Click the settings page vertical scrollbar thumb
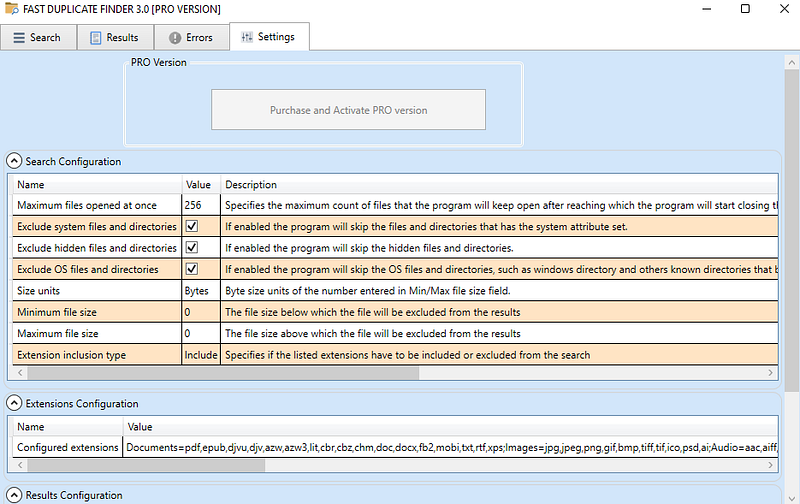Screen dimensions: 800x504 tap(792, 231)
